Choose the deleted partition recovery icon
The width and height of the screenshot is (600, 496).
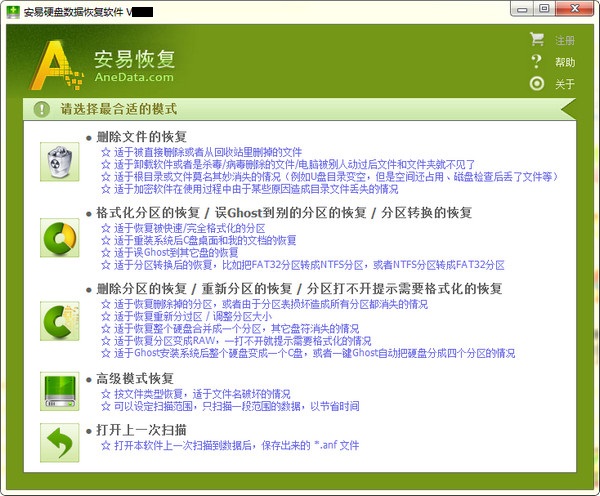pos(59,321)
